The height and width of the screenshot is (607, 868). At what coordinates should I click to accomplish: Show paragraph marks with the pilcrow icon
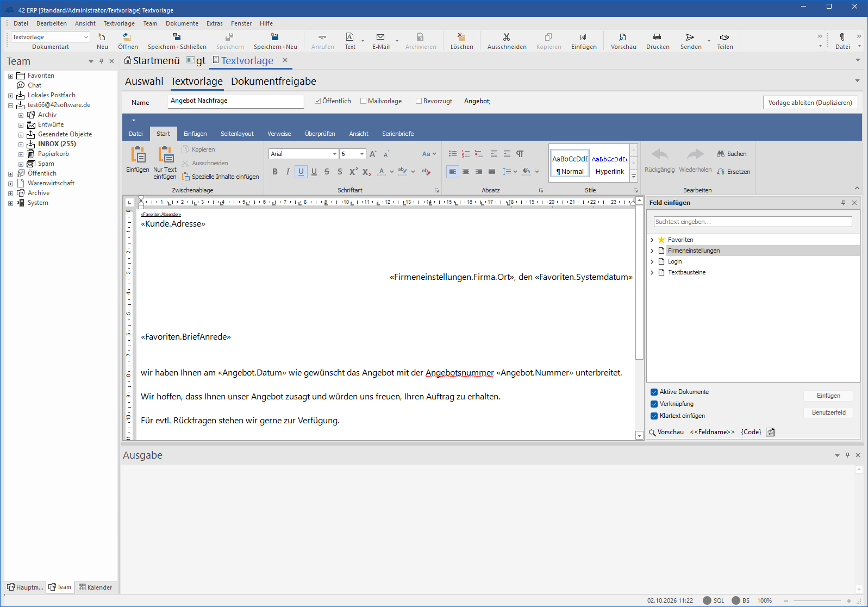tap(520, 154)
